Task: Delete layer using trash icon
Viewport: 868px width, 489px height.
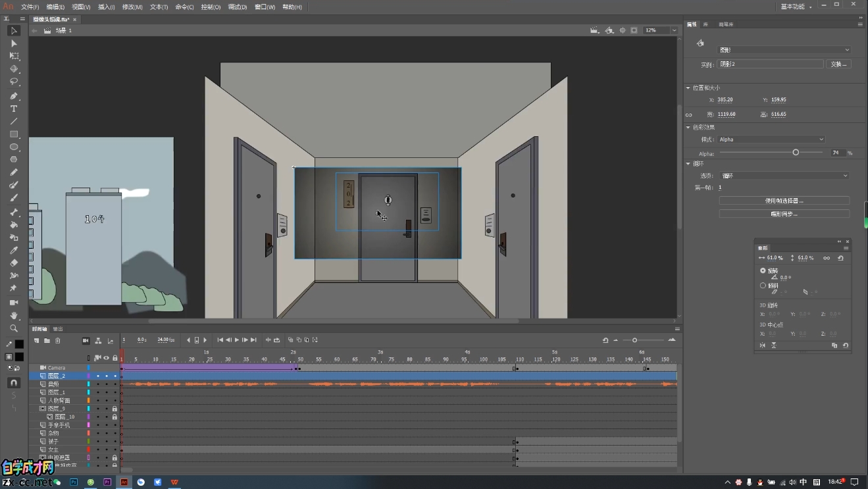Action: coord(58,340)
